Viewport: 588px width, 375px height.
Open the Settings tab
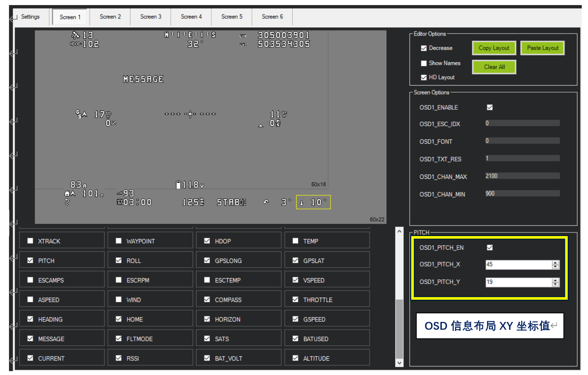pyautogui.click(x=30, y=17)
